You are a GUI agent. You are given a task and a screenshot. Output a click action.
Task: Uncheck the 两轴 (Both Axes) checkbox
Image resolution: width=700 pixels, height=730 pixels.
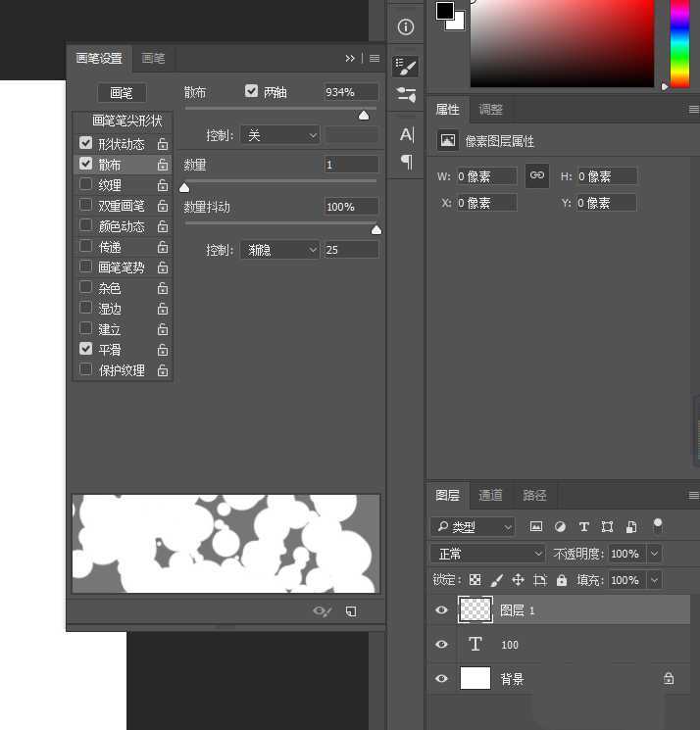[x=252, y=91]
